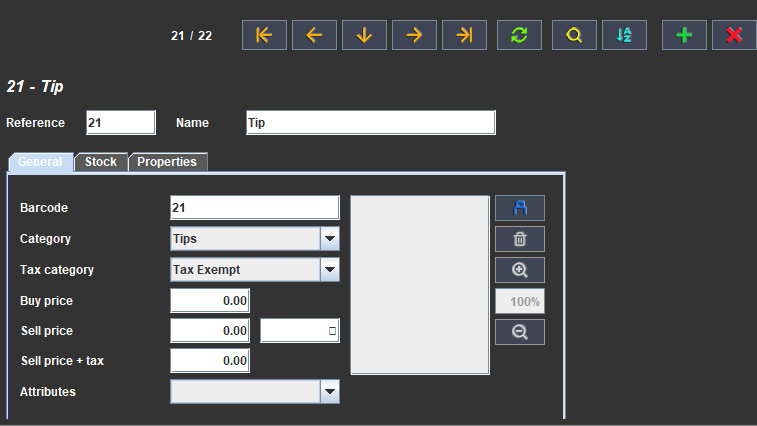Zoom out of the product image
This screenshot has width=757, height=426.
520,332
